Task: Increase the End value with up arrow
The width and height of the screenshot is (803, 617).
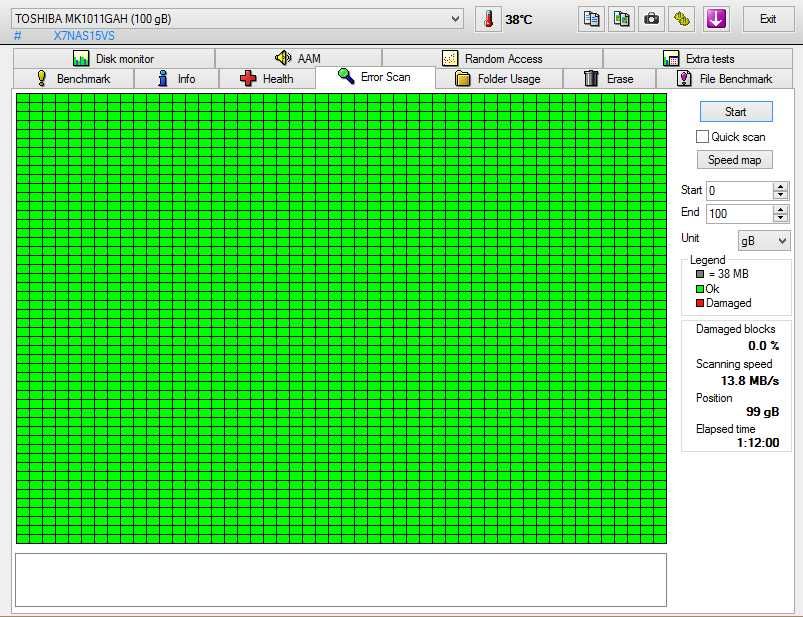Action: pos(780,209)
